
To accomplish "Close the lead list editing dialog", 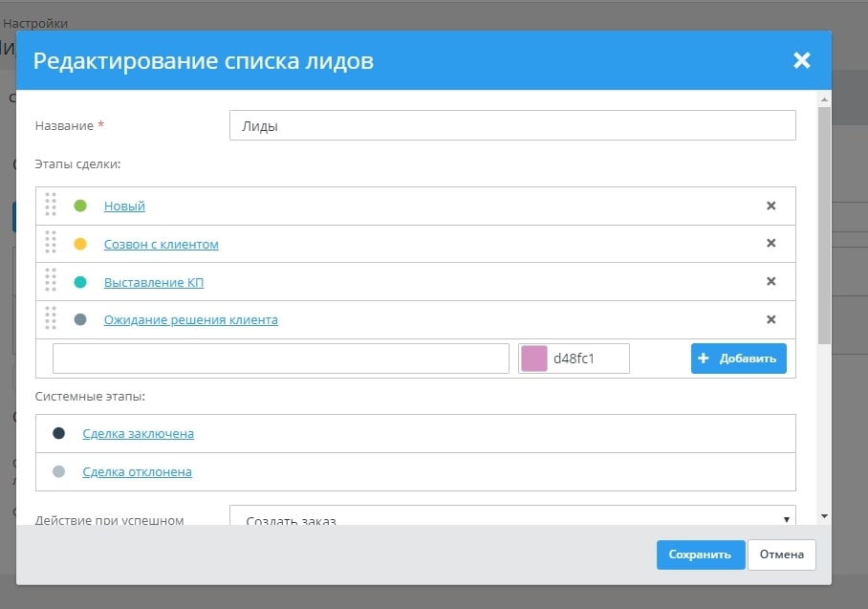I will coord(802,60).
